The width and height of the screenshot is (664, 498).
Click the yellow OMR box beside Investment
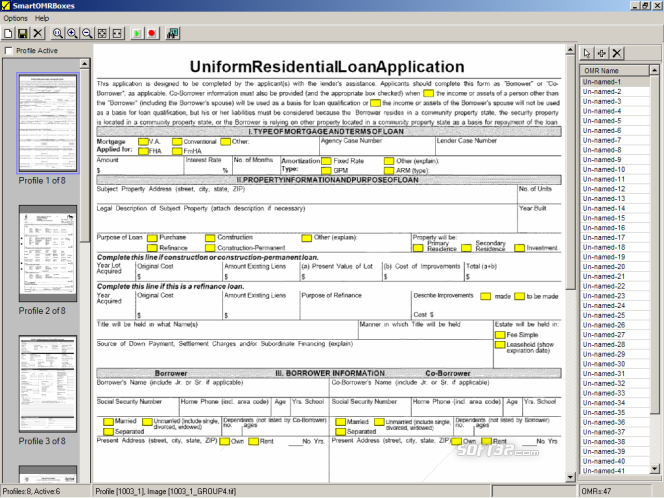pyautogui.click(x=520, y=248)
